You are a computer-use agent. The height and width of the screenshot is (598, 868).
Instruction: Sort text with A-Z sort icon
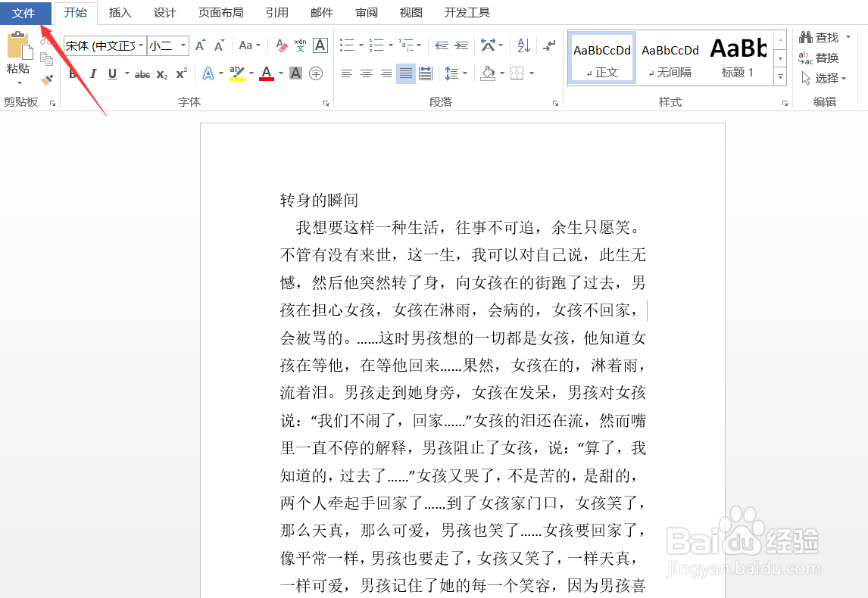click(x=523, y=45)
